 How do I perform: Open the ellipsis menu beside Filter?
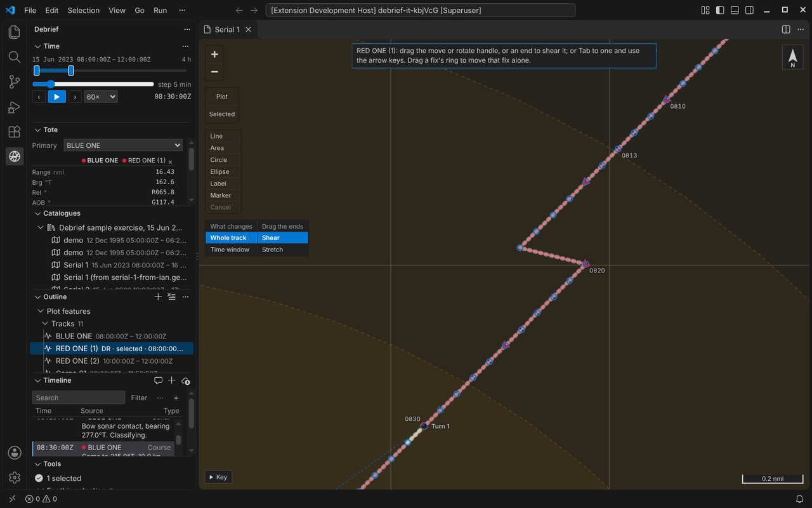[x=160, y=398]
